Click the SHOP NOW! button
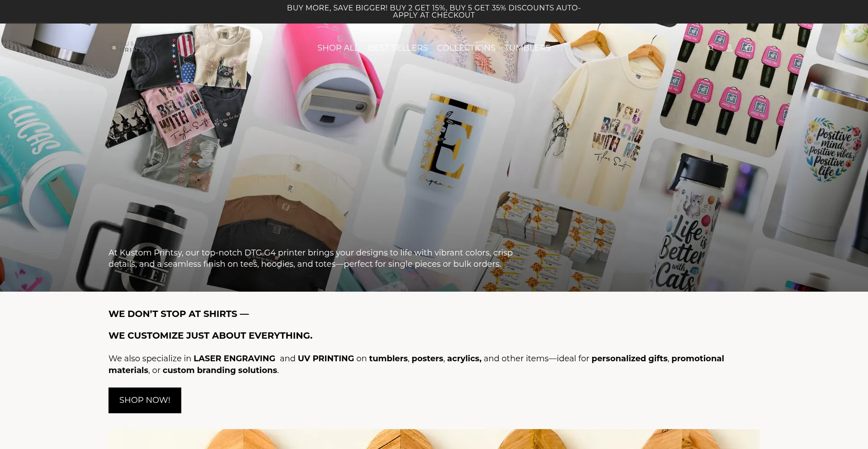 (145, 400)
